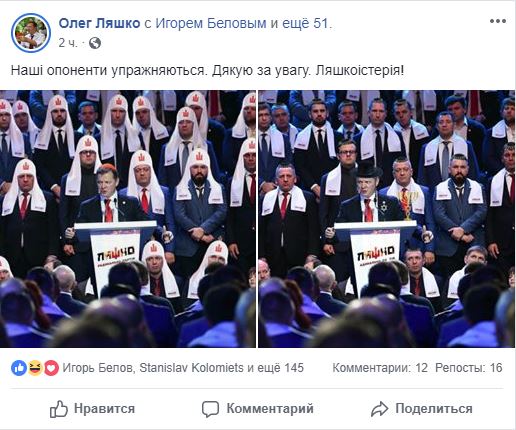
Task: Open the Олег Ляшко profile link
Action: [99, 24]
